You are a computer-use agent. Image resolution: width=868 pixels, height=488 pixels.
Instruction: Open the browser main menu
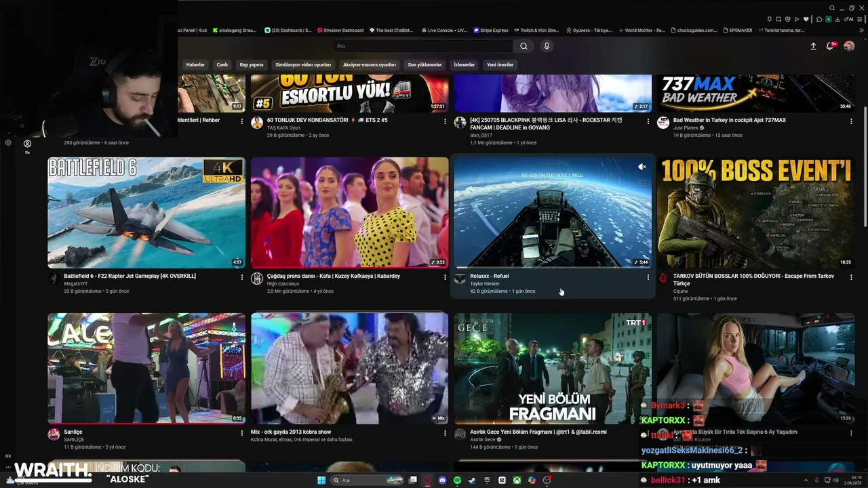coord(859,19)
